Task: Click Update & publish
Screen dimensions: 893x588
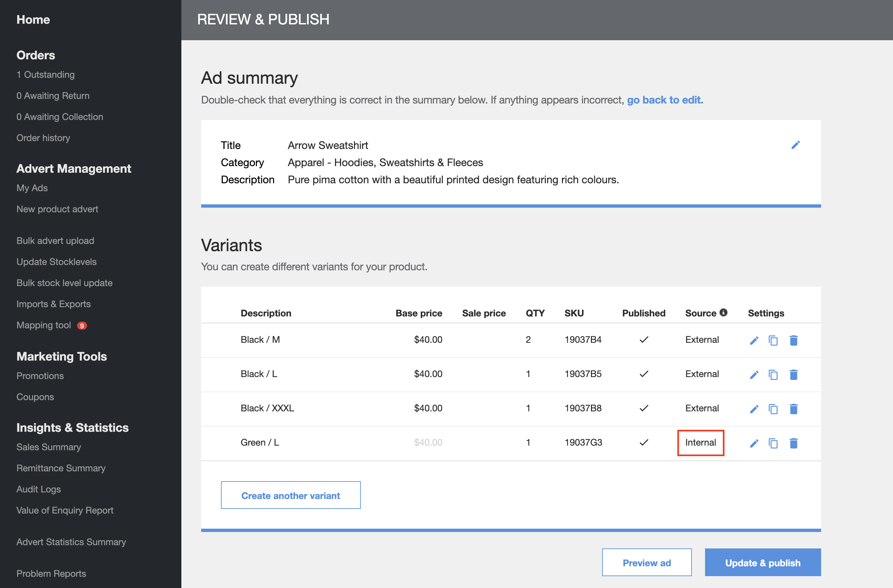Action: 762,562
